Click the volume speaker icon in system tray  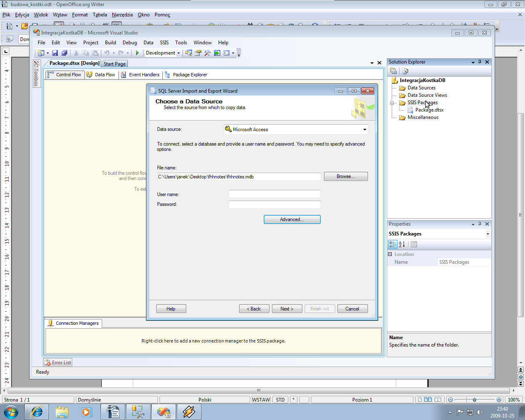pyautogui.click(x=480, y=412)
